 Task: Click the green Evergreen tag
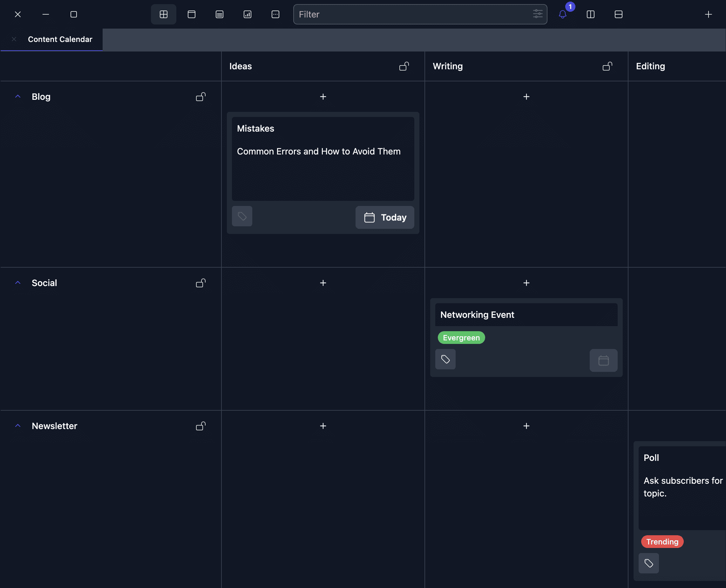pos(461,338)
